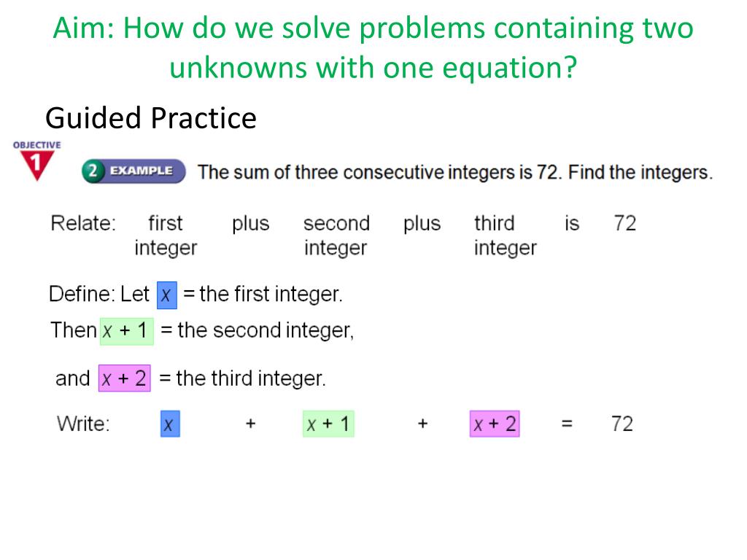
Task: Click the sum of three consecutive integers sentence
Action: click(x=455, y=172)
